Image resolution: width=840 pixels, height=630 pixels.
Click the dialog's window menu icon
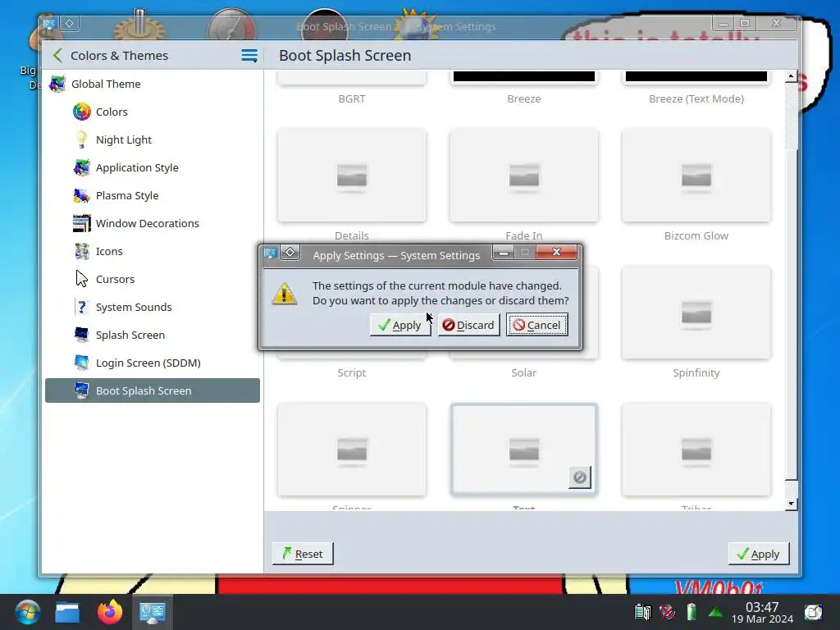pos(271,253)
